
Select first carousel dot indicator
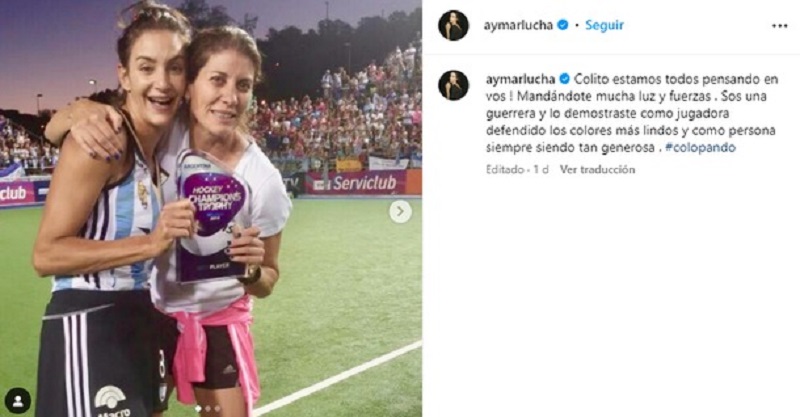198,408
